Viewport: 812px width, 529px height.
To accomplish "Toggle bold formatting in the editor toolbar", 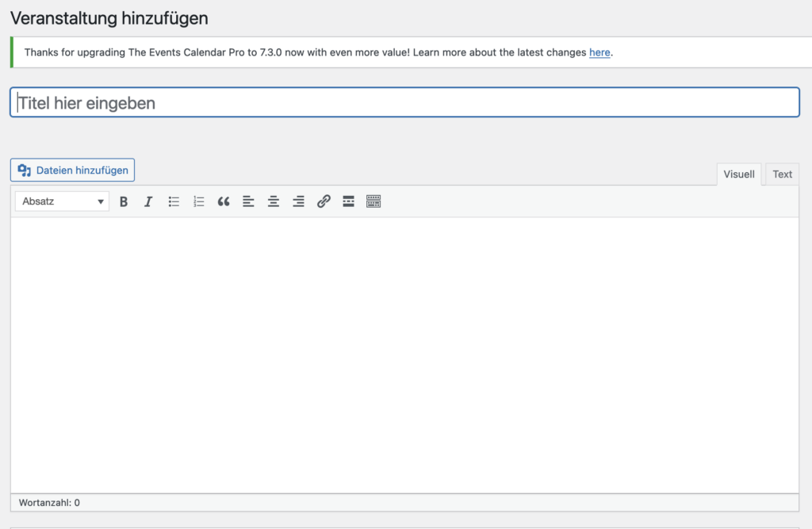I will coord(124,201).
